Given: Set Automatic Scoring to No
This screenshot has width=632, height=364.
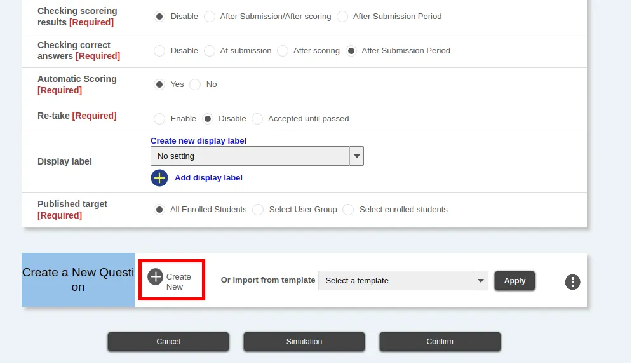Looking at the screenshot, I should click(x=196, y=84).
